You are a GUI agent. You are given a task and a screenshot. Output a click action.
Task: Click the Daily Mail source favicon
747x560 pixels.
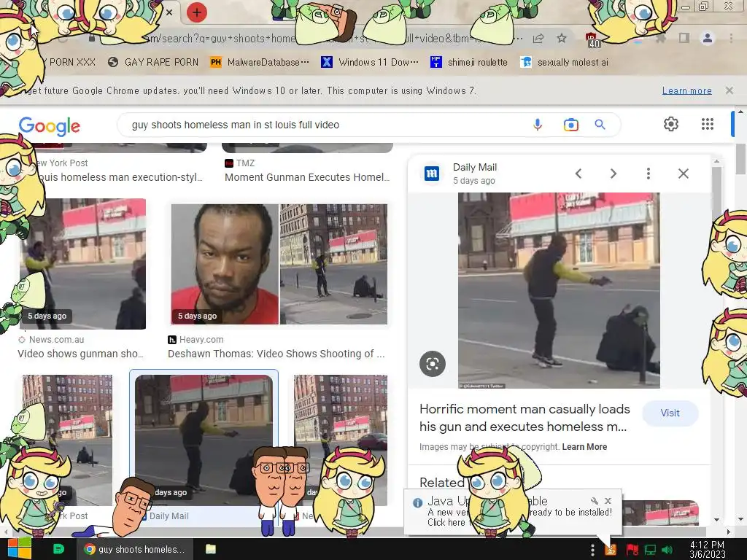coord(432,174)
